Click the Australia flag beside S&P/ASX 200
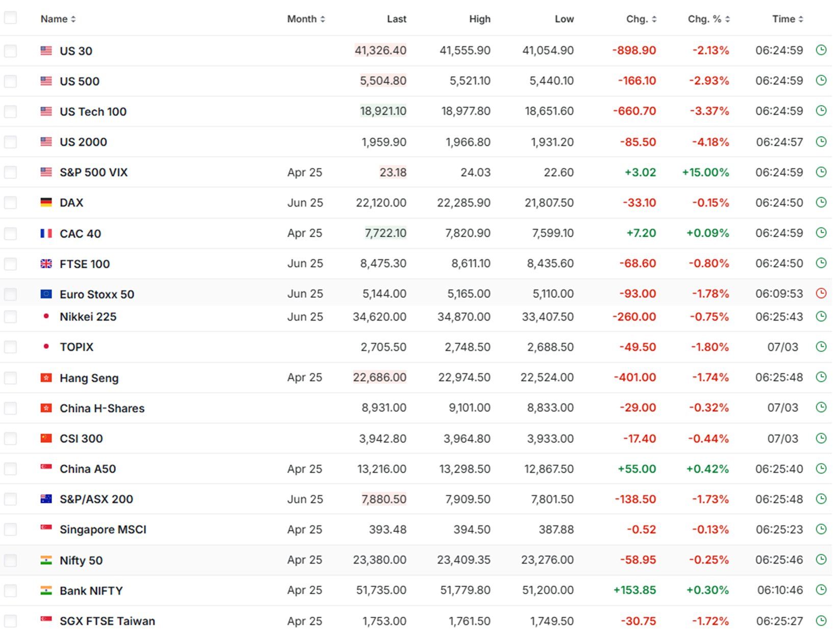The width and height of the screenshot is (840, 633). tap(46, 499)
